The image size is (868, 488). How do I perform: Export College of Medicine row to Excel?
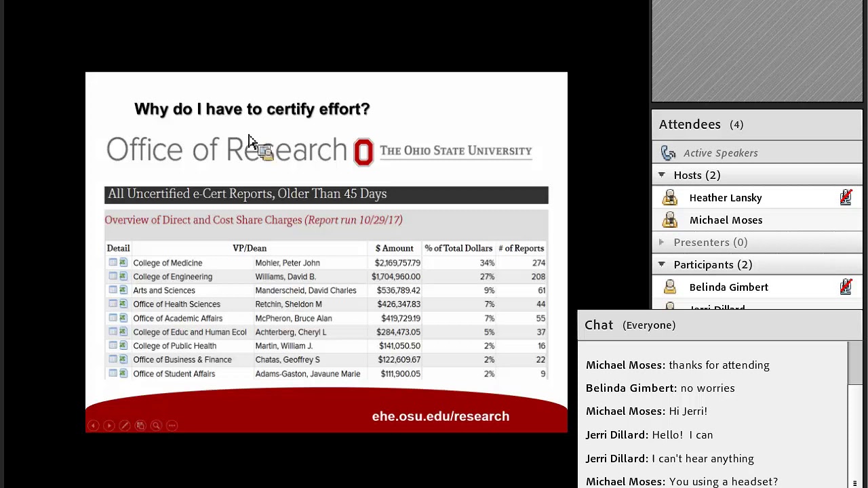click(123, 262)
